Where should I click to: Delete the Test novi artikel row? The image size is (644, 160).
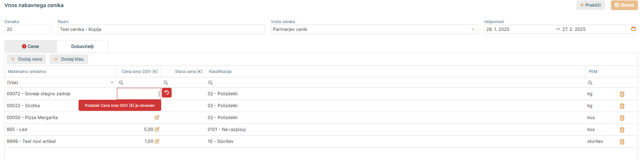coord(622,142)
